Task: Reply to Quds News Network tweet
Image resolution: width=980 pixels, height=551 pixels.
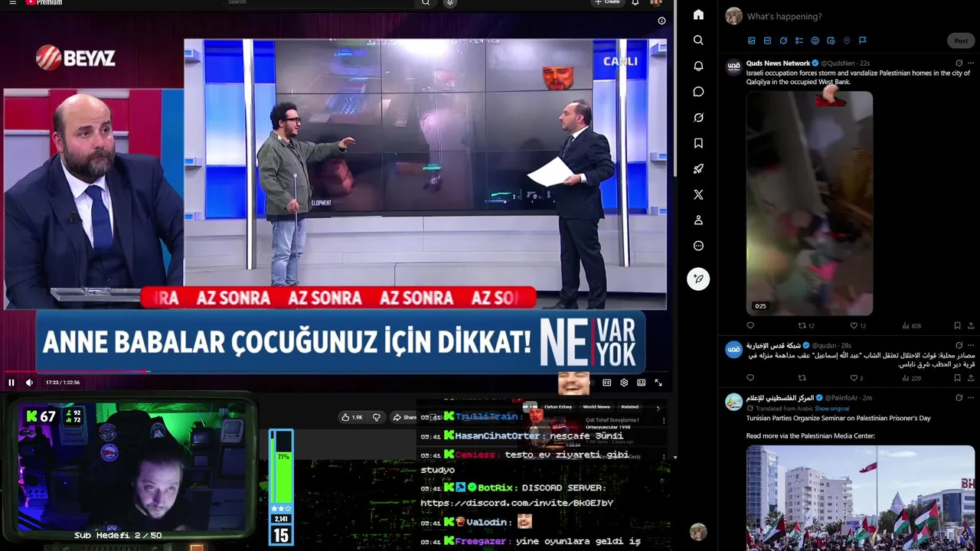Action: (x=750, y=325)
